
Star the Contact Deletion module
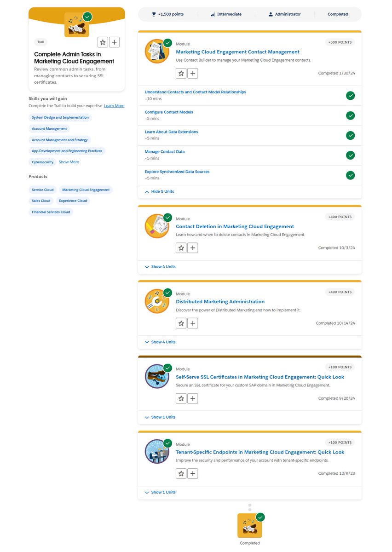pyautogui.click(x=181, y=248)
